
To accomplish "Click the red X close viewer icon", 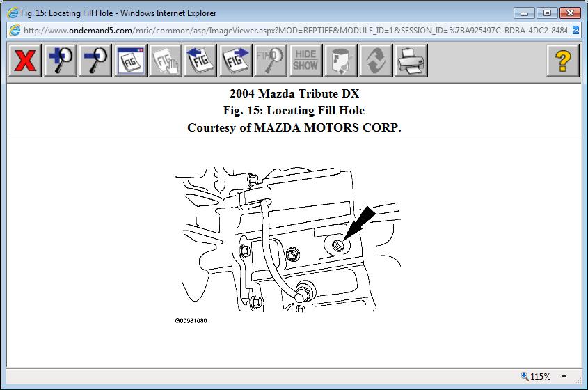I will [x=25, y=61].
